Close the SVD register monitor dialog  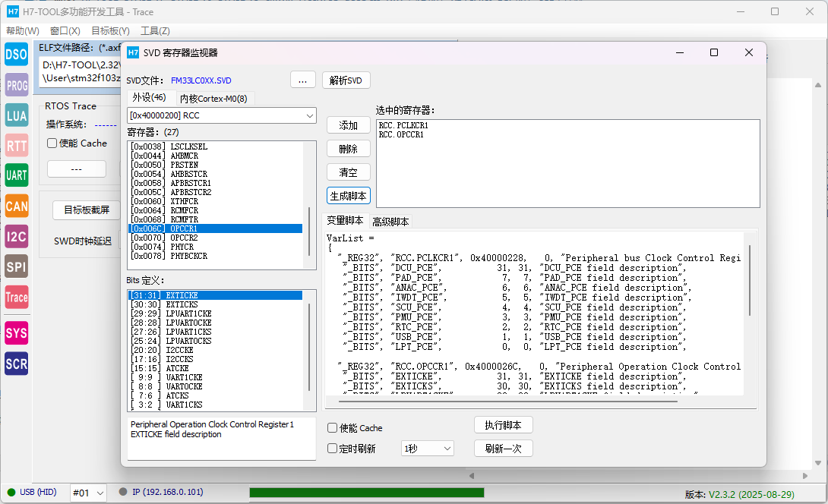(749, 52)
